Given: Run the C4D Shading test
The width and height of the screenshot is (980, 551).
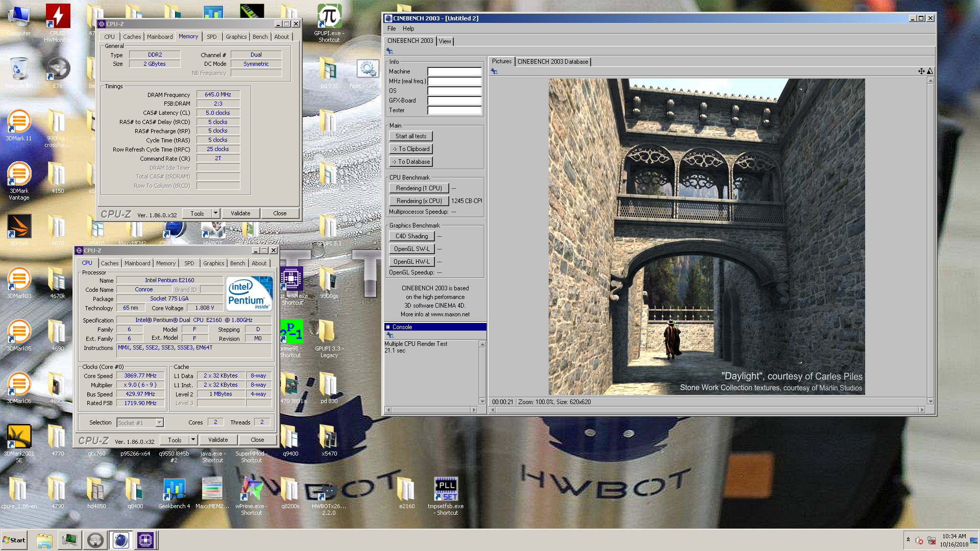Looking at the screenshot, I should [x=412, y=236].
